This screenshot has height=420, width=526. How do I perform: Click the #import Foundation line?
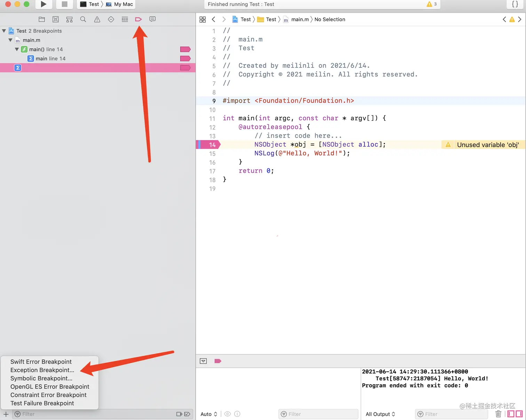(x=288, y=101)
